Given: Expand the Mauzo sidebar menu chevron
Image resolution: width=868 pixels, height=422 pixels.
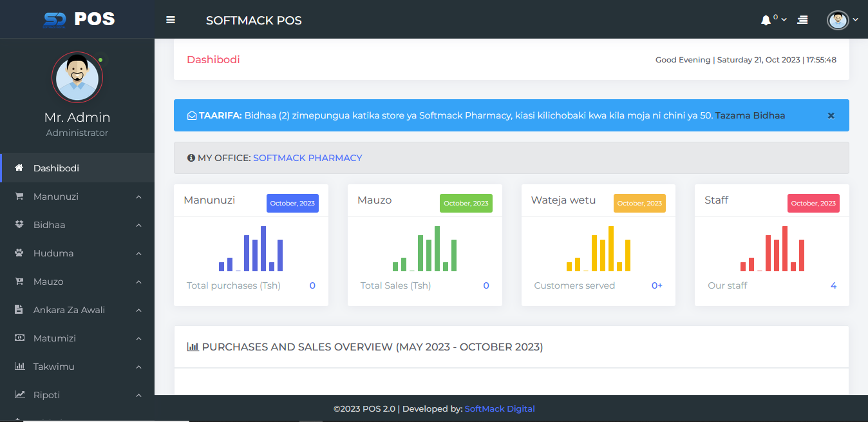Looking at the screenshot, I should (138, 282).
